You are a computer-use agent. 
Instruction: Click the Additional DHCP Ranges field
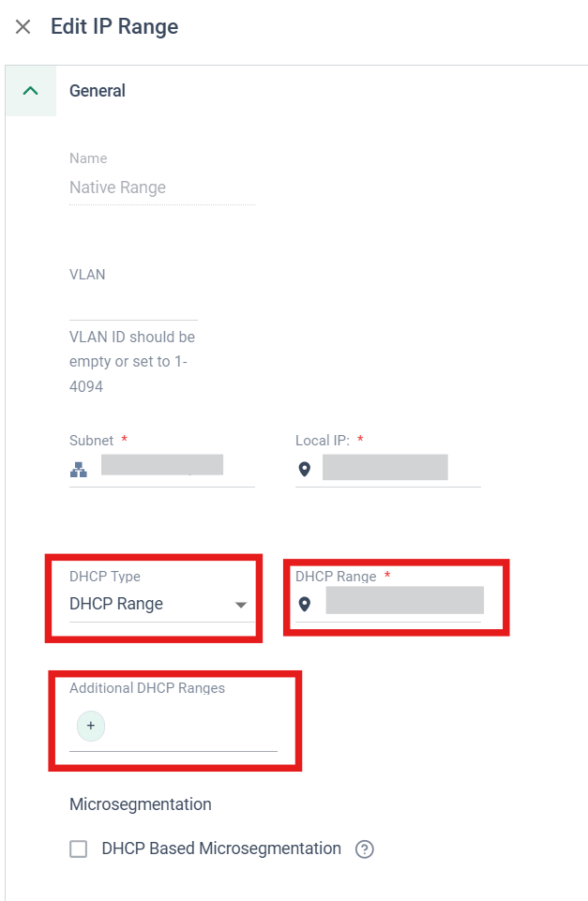[173, 727]
